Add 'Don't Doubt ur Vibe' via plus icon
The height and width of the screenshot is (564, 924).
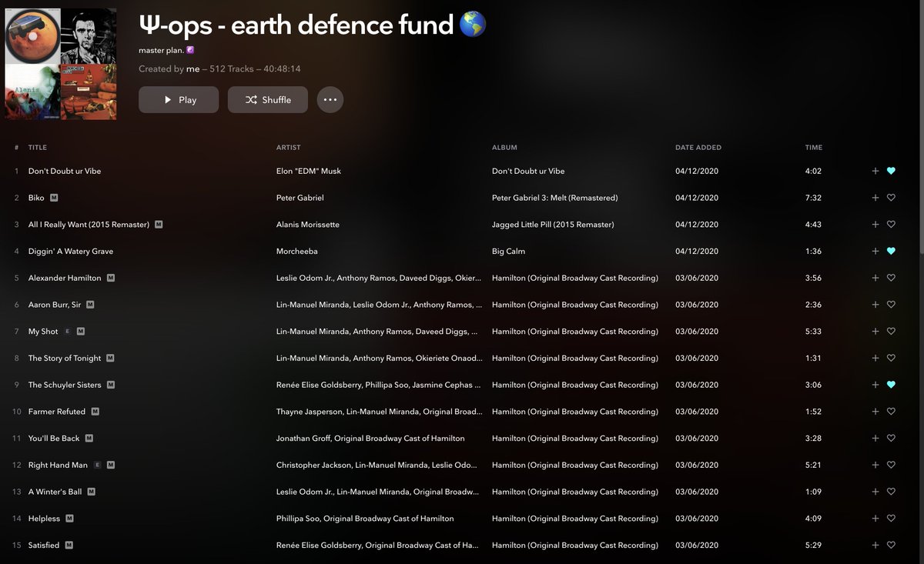point(875,171)
